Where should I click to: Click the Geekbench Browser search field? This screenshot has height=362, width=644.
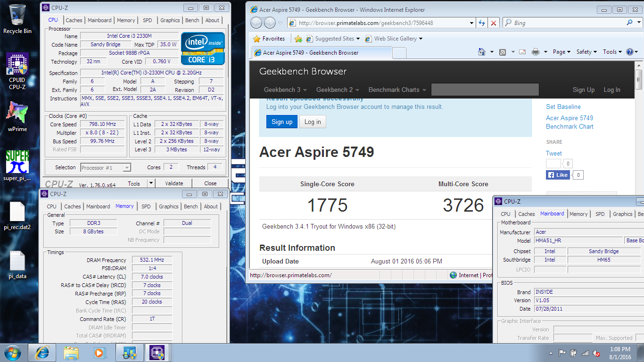click(485, 90)
